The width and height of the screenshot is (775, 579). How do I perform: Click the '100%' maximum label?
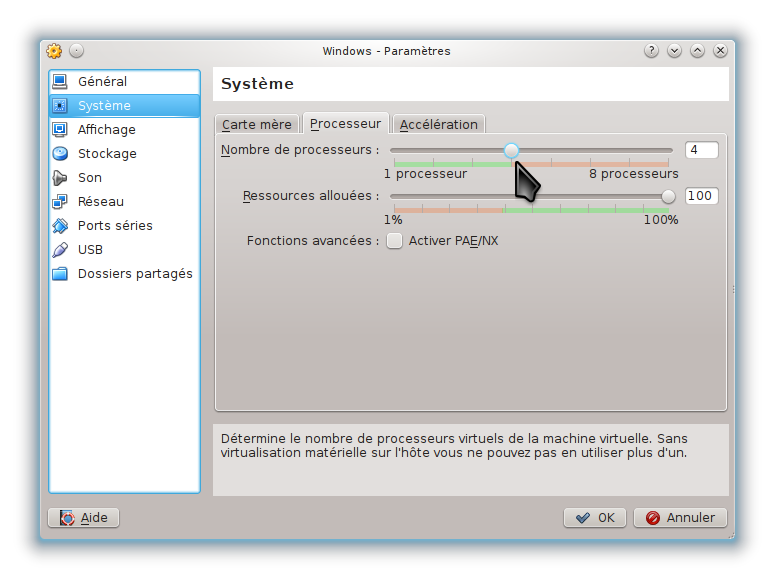click(x=661, y=220)
